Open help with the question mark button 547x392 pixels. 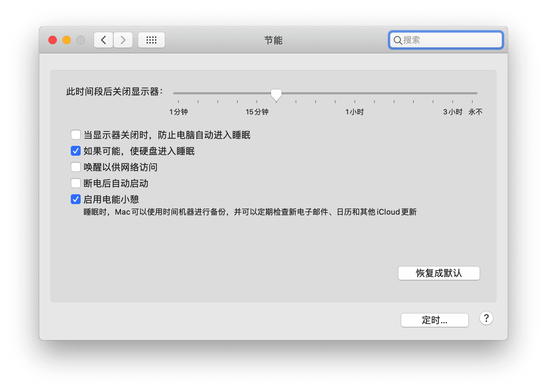pos(486,318)
